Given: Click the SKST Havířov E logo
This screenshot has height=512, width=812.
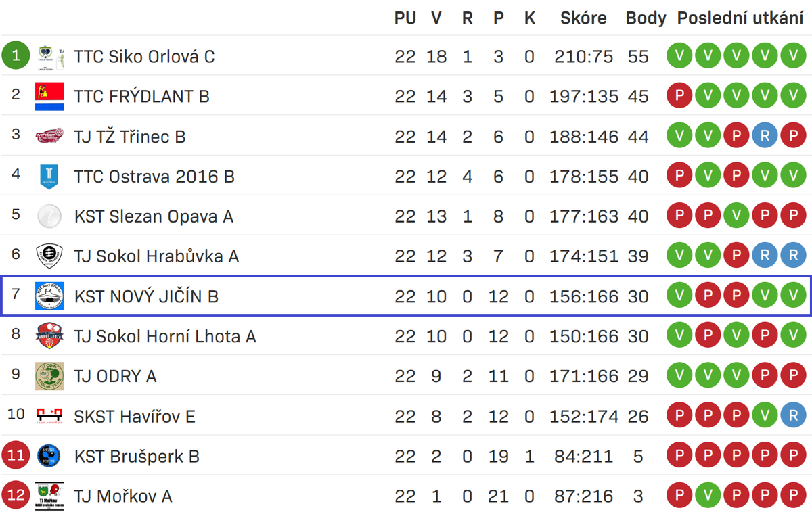Looking at the screenshot, I should pos(49,416).
